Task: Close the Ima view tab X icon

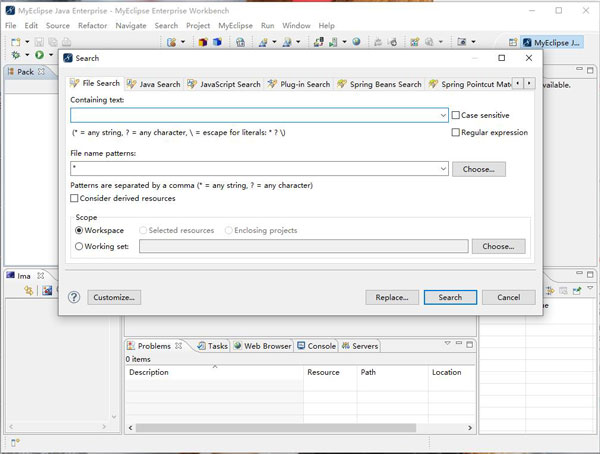Action: click(x=41, y=276)
